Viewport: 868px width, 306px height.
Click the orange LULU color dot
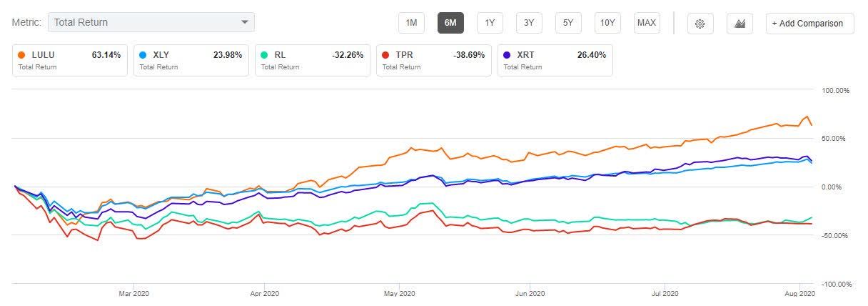tap(22, 54)
